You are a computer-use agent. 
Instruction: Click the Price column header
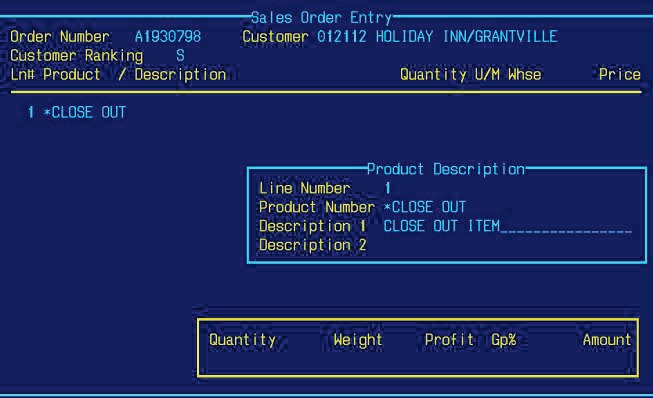(x=620, y=75)
